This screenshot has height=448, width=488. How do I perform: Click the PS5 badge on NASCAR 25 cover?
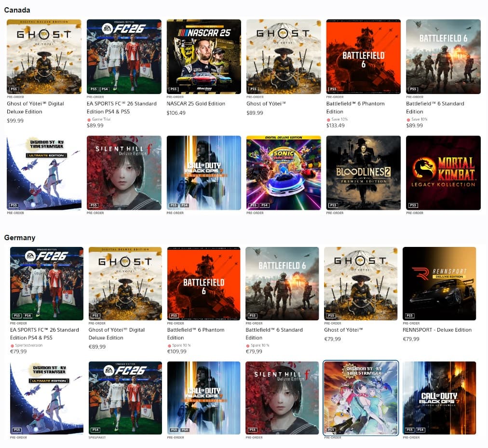click(x=173, y=89)
